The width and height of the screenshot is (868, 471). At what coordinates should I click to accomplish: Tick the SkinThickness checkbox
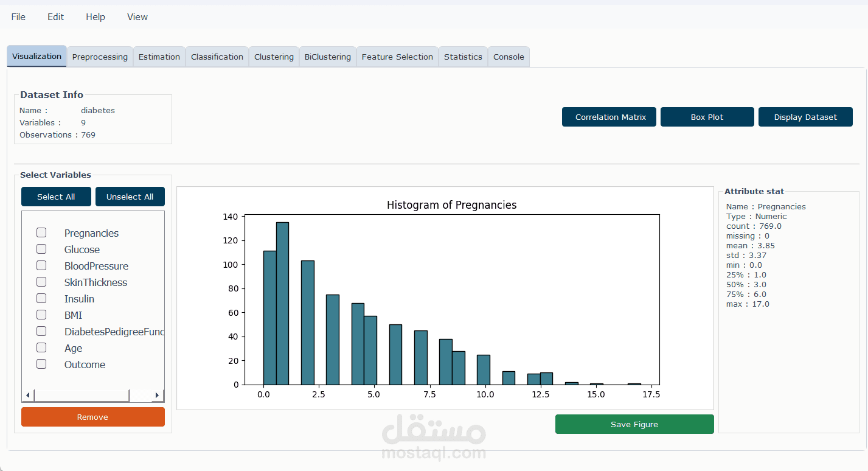click(41, 282)
